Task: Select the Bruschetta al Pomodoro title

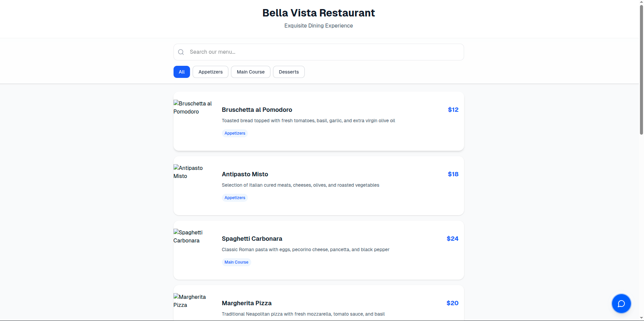Action: click(257, 110)
